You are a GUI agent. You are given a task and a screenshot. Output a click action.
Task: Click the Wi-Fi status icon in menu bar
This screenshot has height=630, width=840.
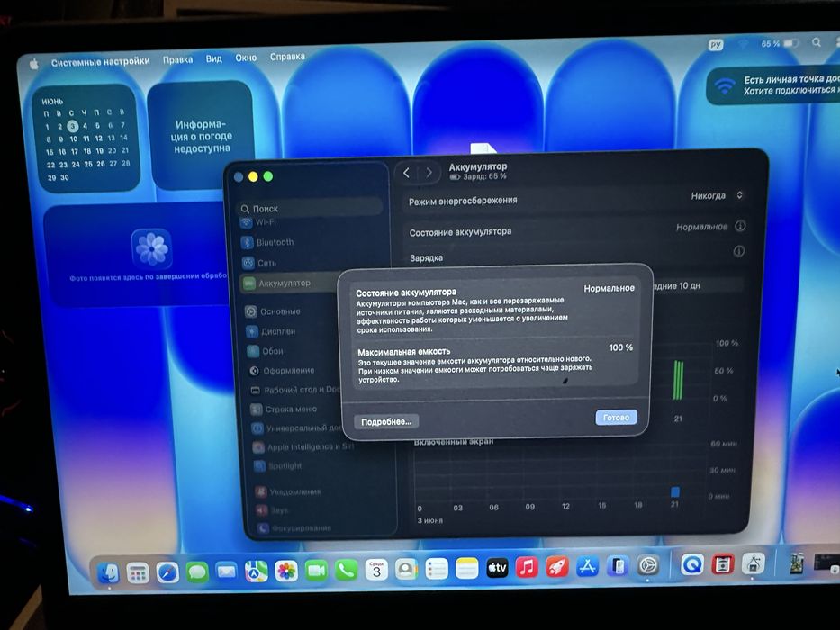coord(743,44)
